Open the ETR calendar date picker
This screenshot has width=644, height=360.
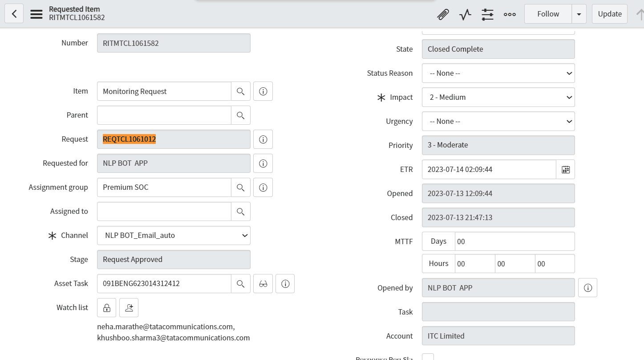pyautogui.click(x=565, y=169)
